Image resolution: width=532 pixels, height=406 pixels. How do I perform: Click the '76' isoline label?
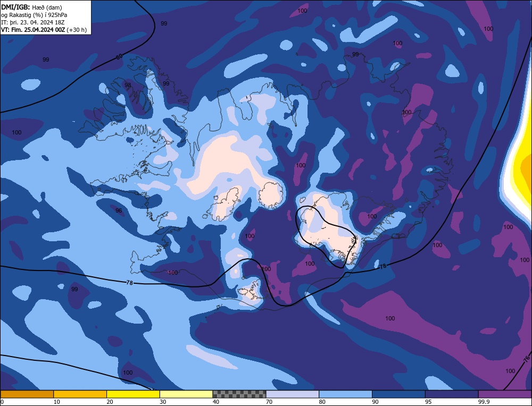point(526,358)
